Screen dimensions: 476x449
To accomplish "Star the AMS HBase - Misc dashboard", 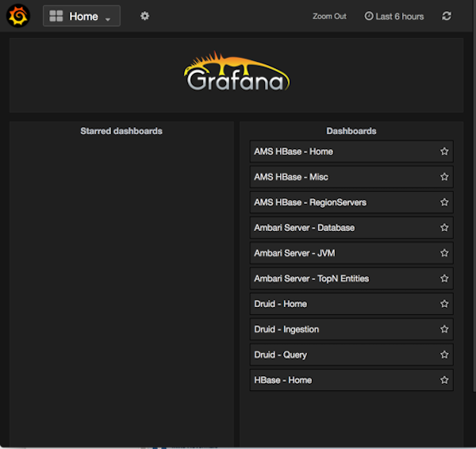I will pos(444,177).
